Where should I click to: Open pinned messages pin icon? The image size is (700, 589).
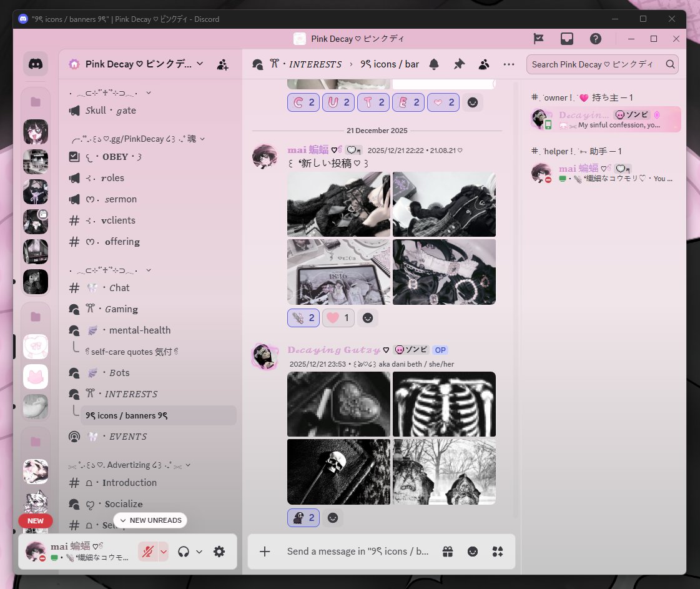point(459,64)
